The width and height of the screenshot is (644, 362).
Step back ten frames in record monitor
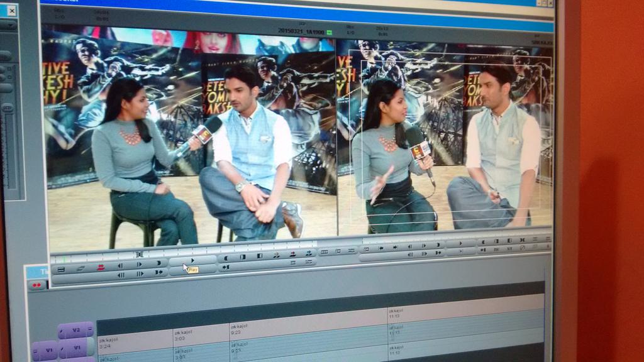tap(410, 255)
